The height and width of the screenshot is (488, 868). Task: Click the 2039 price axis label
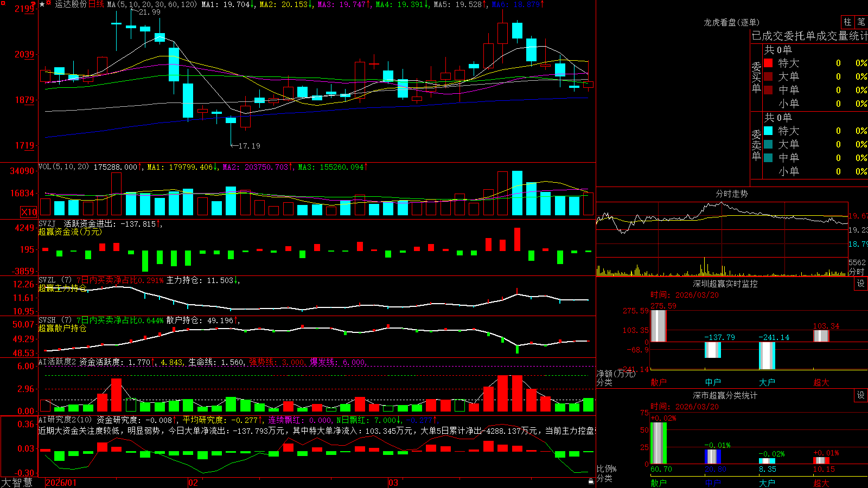[24, 54]
